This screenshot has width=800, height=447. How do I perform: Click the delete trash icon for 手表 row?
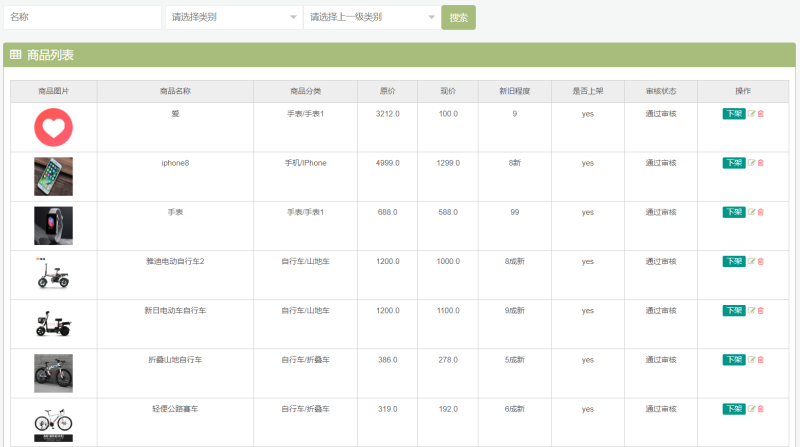point(761,212)
